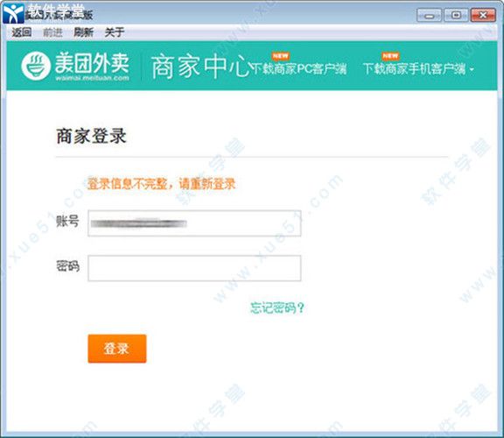Viewport: 504px width, 438px height.
Task: Click the 登录信息不完整，请重新登录 error message
Action: 161,184
